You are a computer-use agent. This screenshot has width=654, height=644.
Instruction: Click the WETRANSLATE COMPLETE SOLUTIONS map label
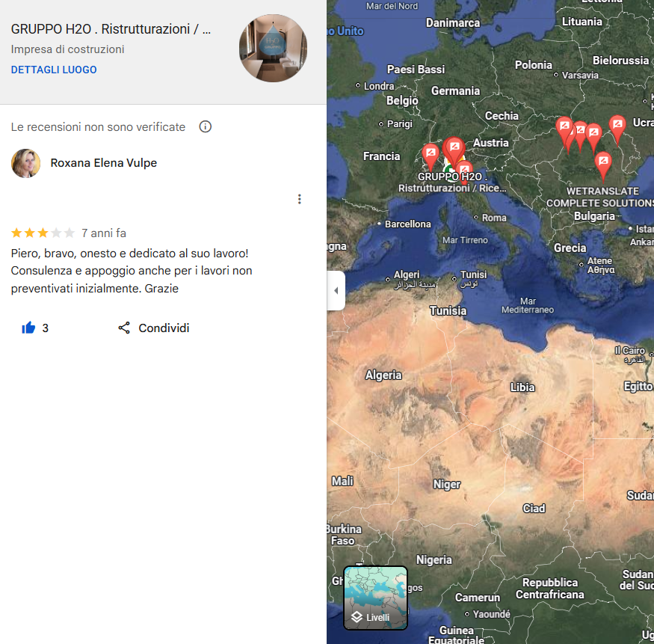point(601,197)
